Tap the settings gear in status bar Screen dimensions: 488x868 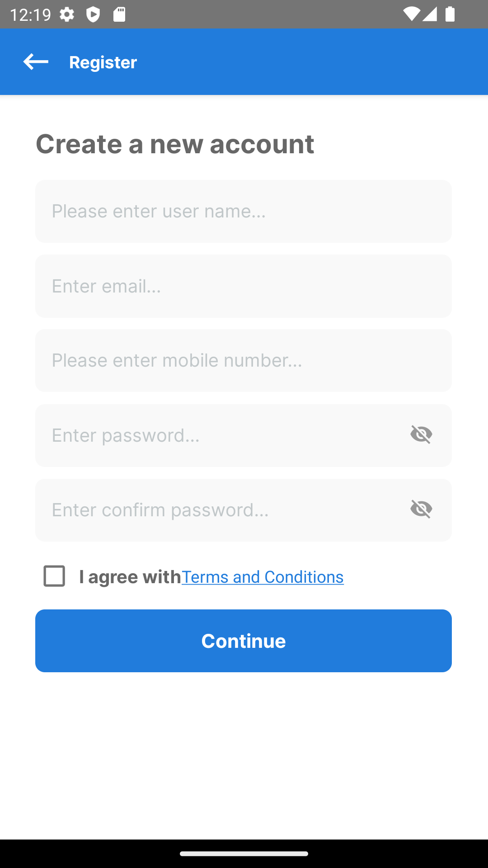[67, 15]
